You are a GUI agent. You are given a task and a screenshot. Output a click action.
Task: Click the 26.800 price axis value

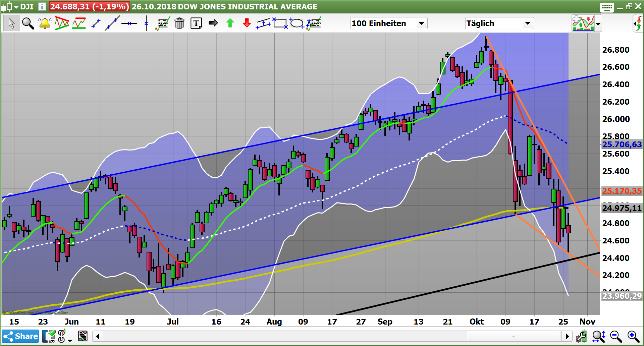click(x=616, y=50)
